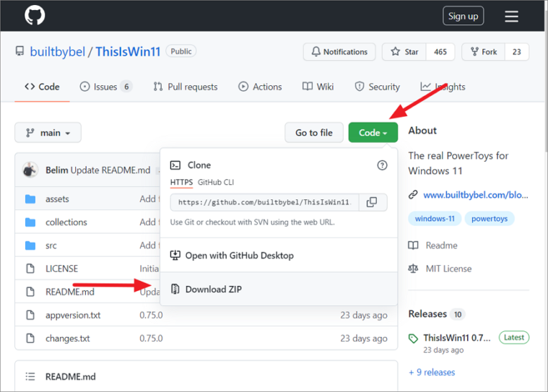
Task: Open the Insights tab
Action: click(443, 87)
